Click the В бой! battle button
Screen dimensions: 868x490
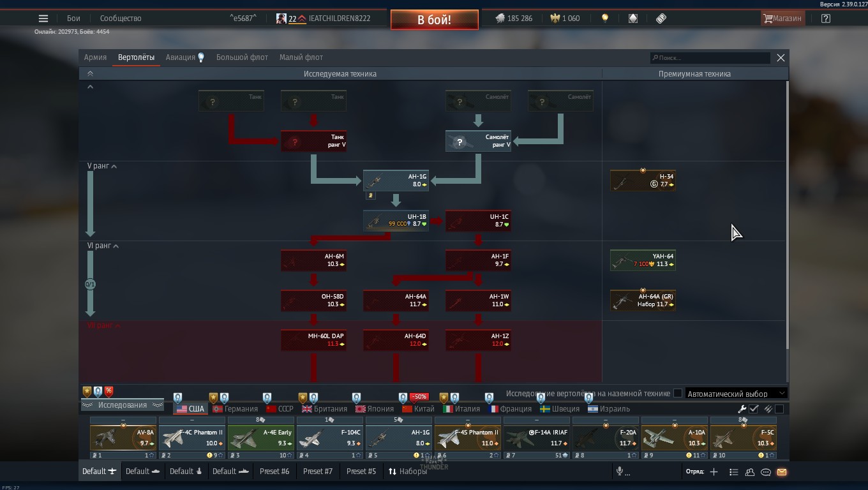pos(435,20)
